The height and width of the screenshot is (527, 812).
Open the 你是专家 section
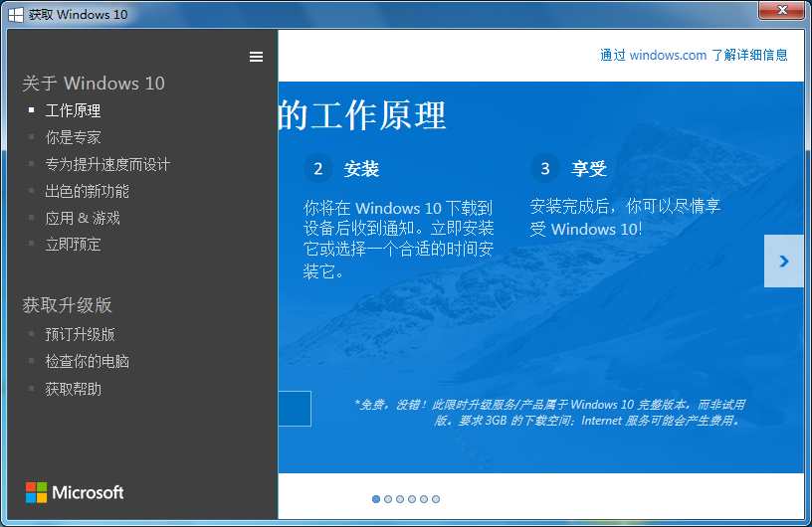[x=73, y=137]
